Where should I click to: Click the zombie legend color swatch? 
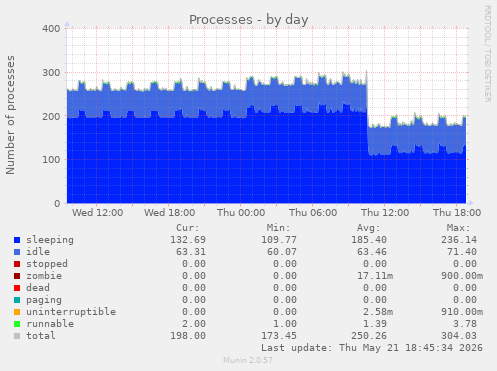(x=17, y=276)
